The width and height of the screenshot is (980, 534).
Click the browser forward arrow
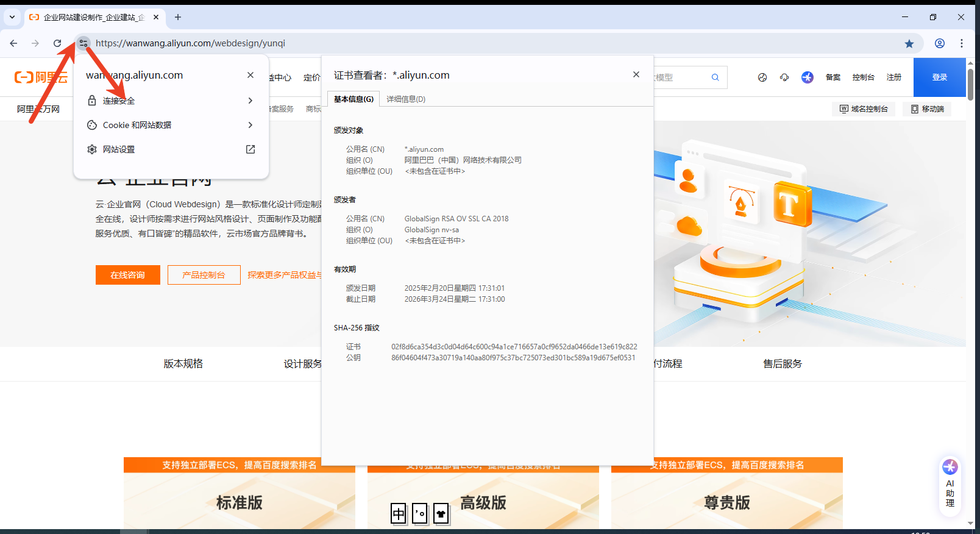pyautogui.click(x=35, y=43)
